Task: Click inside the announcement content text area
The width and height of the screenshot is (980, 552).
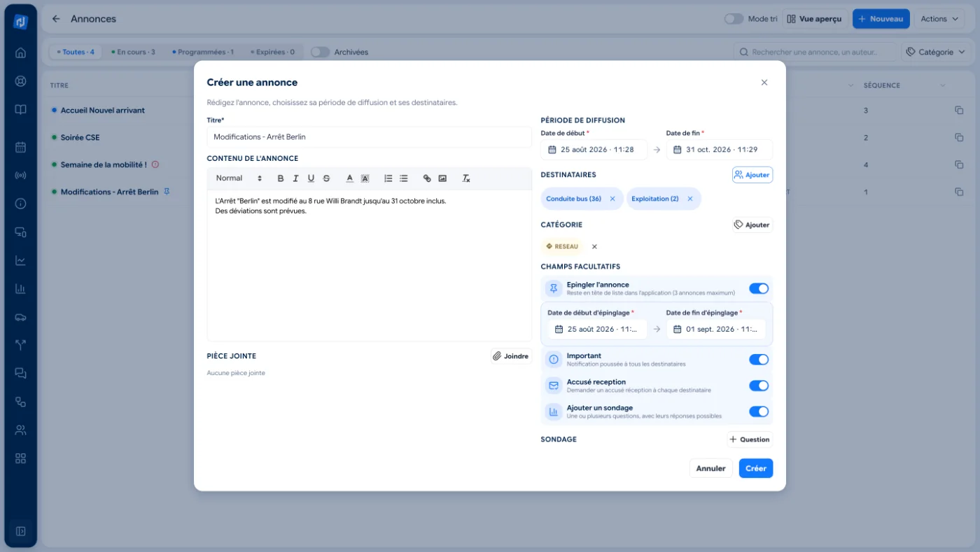Action: (369, 265)
